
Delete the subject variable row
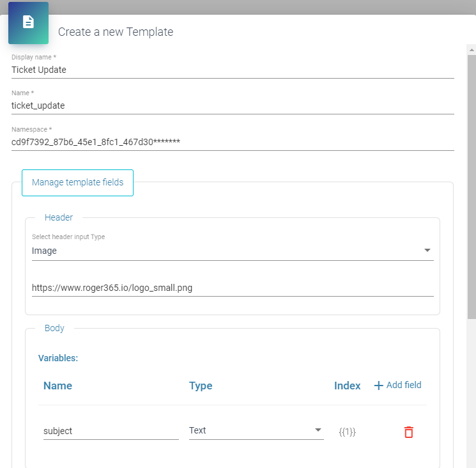(408, 432)
